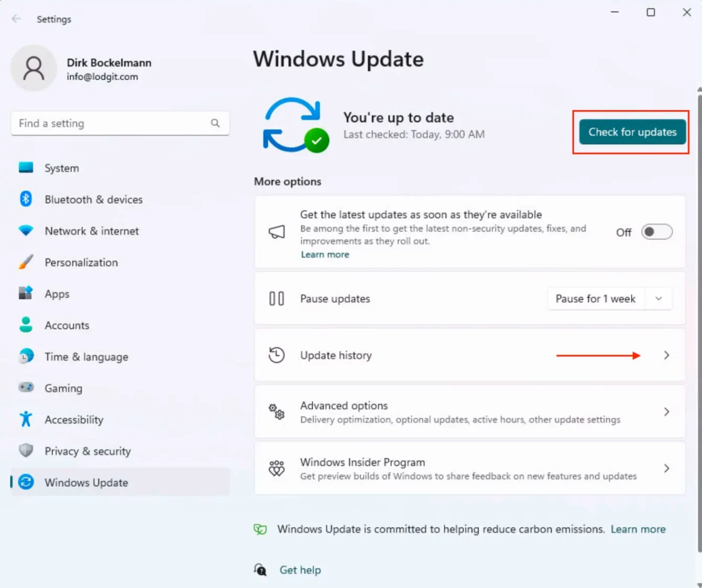Click the Time & language globe clock icon

[26, 356]
